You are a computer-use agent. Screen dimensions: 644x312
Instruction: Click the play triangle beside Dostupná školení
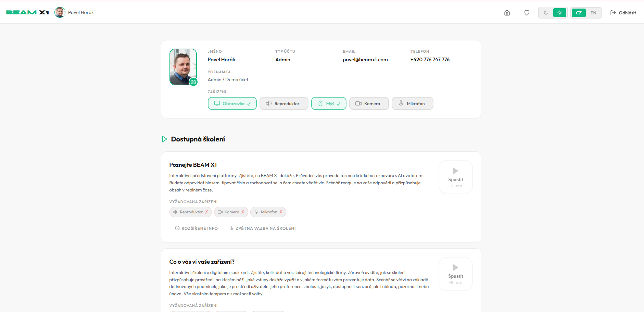click(164, 139)
